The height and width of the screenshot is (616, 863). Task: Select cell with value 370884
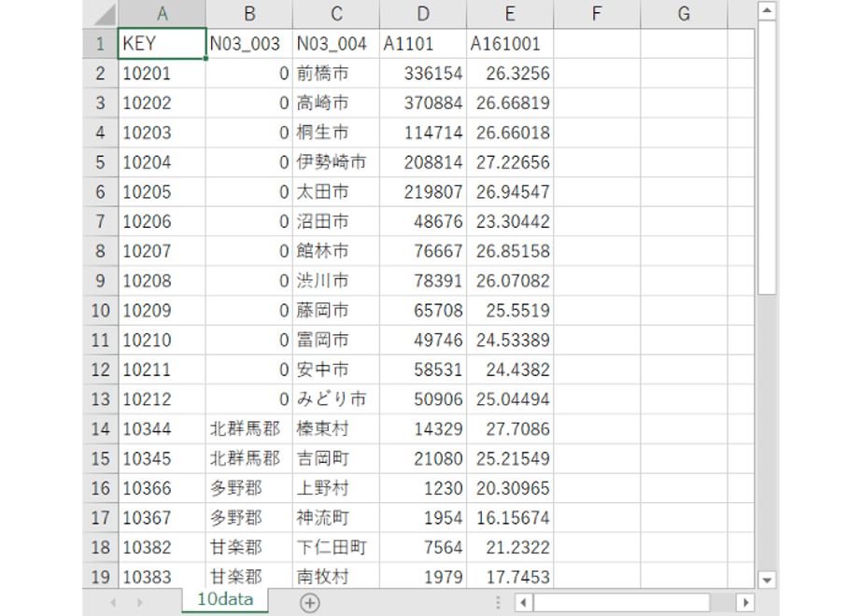(x=423, y=103)
